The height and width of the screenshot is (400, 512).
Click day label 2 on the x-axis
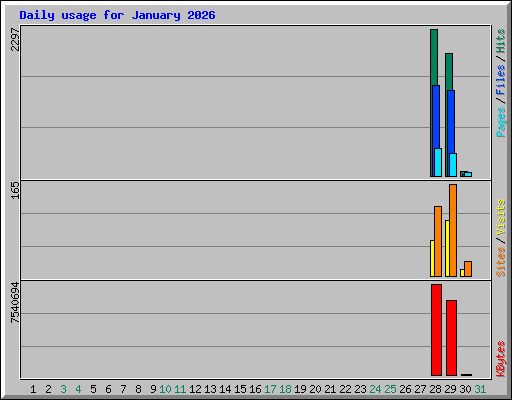click(x=48, y=389)
